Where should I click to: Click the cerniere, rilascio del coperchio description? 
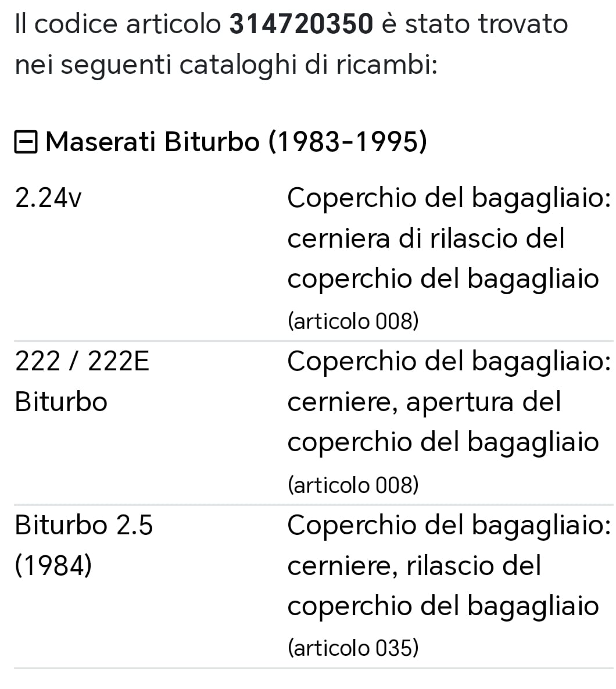pyautogui.click(x=414, y=565)
